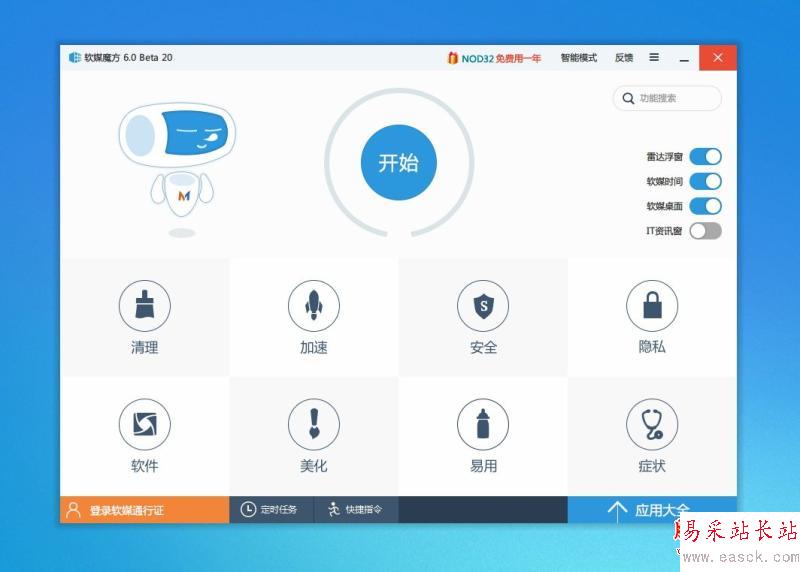Open the 安全 shield icon

pos(483,306)
